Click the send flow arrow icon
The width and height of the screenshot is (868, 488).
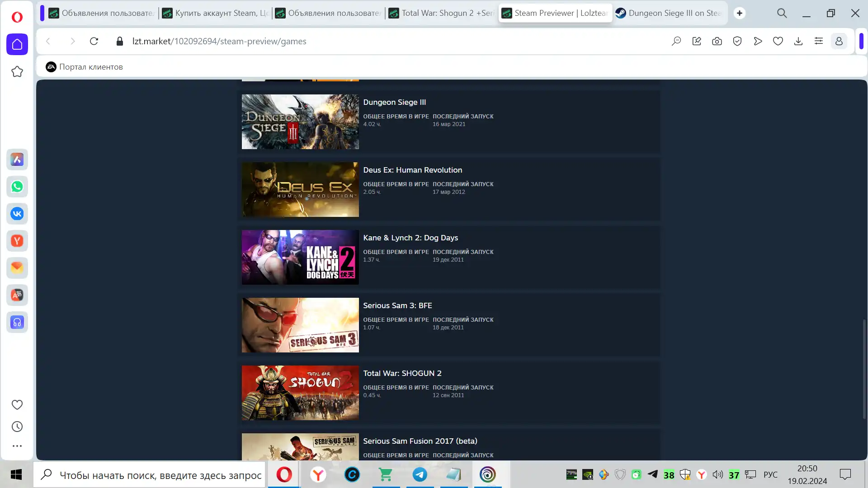tap(758, 41)
